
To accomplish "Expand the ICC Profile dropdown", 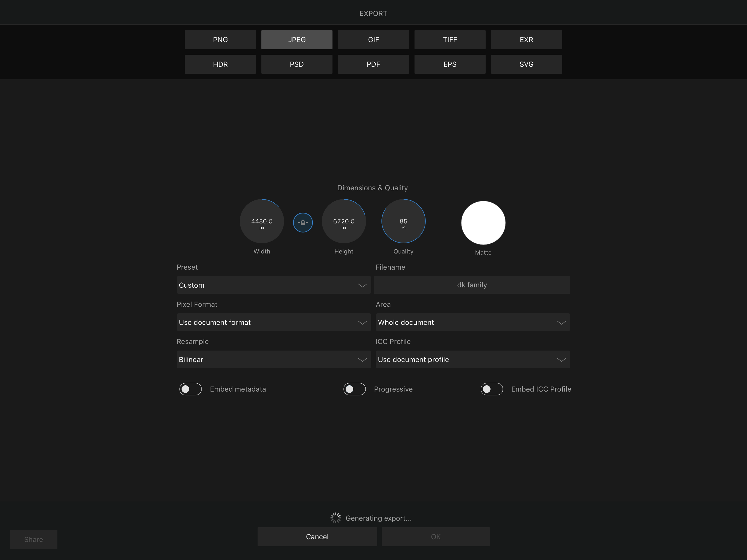I will pos(473,359).
